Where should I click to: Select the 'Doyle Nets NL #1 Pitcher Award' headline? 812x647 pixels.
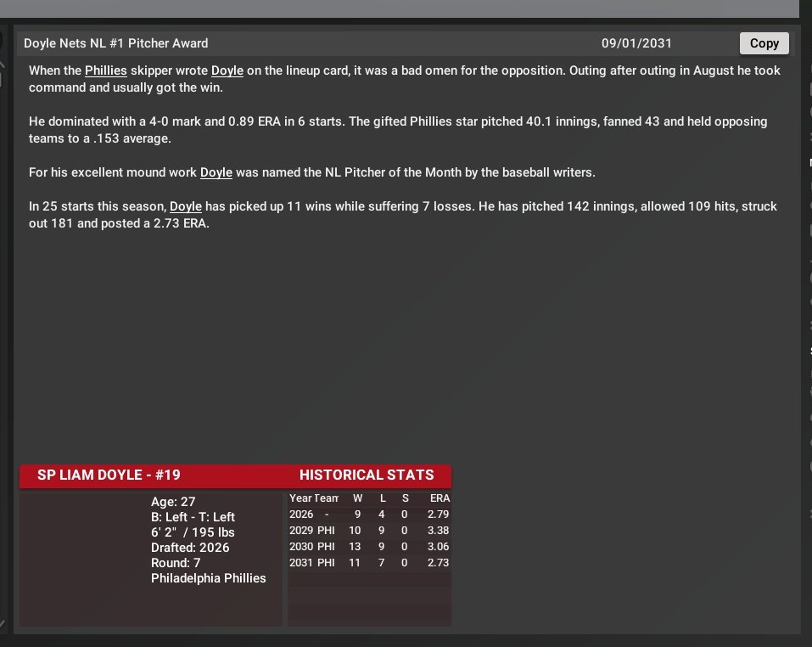115,43
